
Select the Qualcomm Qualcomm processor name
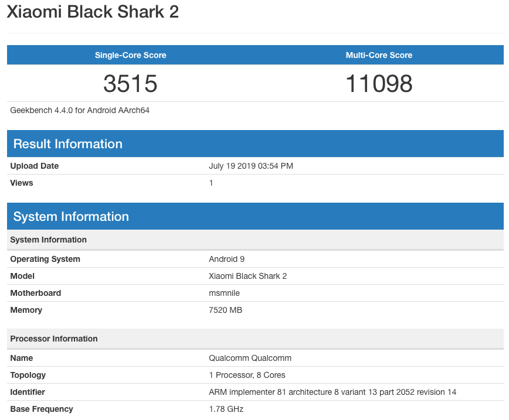[x=250, y=358]
